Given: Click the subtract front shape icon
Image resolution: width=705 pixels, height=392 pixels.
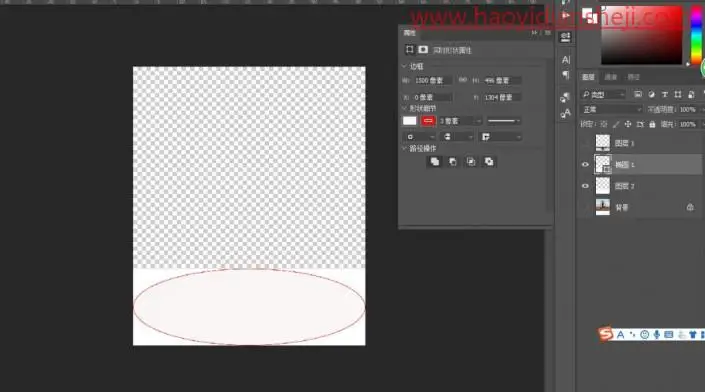Looking at the screenshot, I should (453, 162).
